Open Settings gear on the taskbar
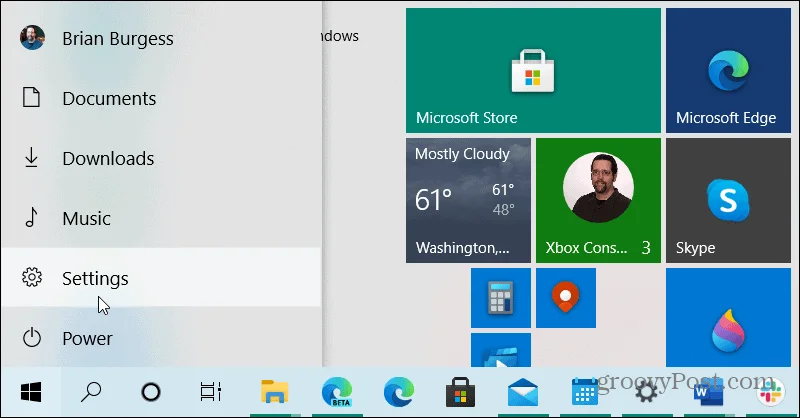Image resolution: width=800 pixels, height=418 pixels. coord(646,392)
